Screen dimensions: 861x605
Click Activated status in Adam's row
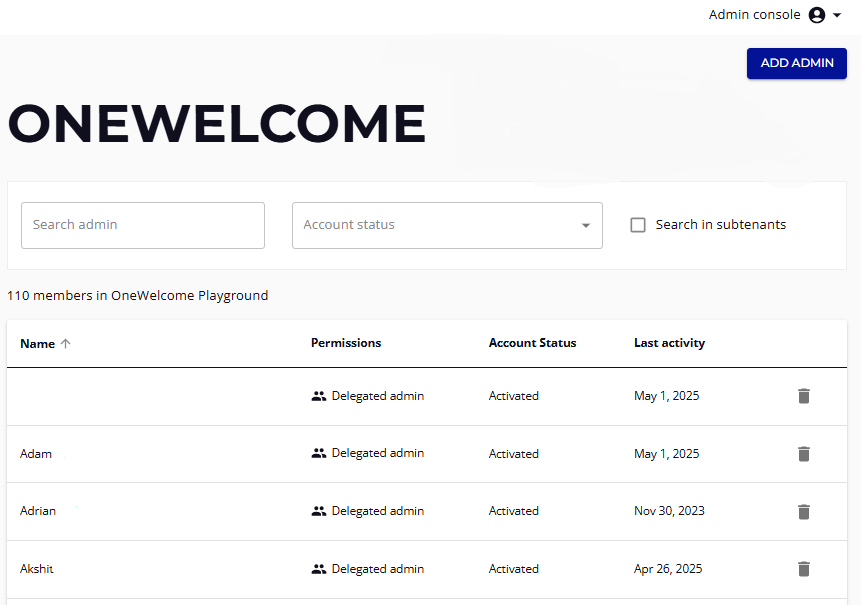(x=513, y=454)
